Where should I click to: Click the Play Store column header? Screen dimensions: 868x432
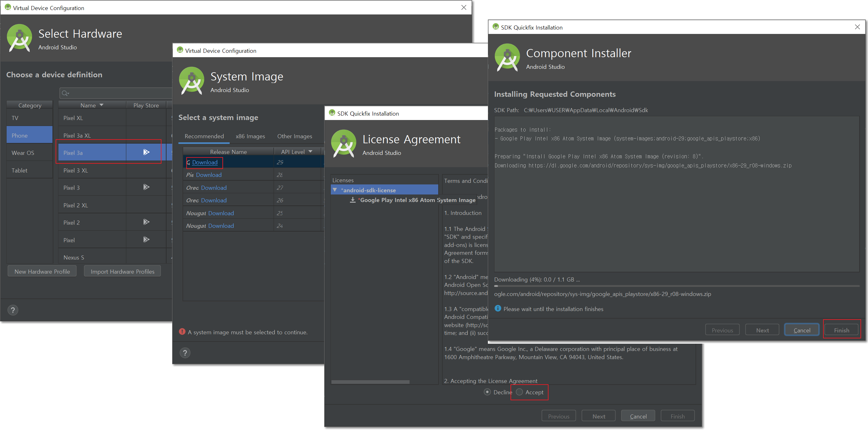[146, 105]
